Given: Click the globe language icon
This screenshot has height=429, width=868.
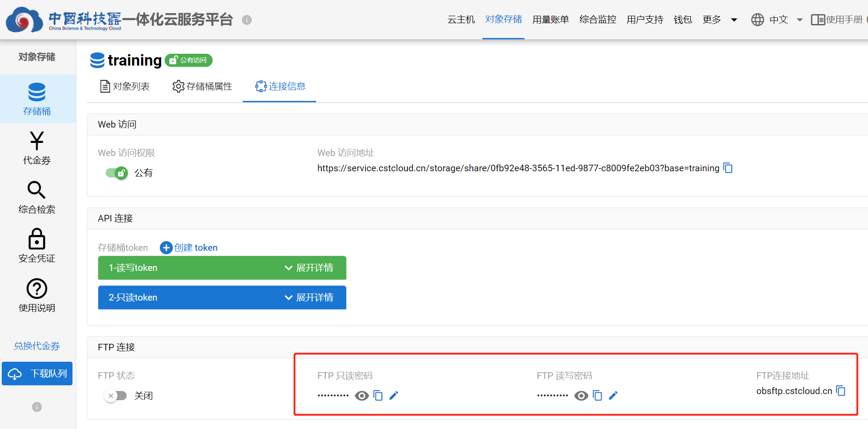Looking at the screenshot, I should tap(758, 20).
